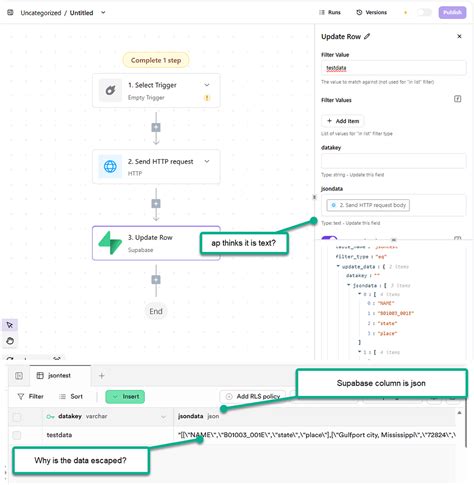Expand the Select Trigger step chevron

tap(207, 85)
